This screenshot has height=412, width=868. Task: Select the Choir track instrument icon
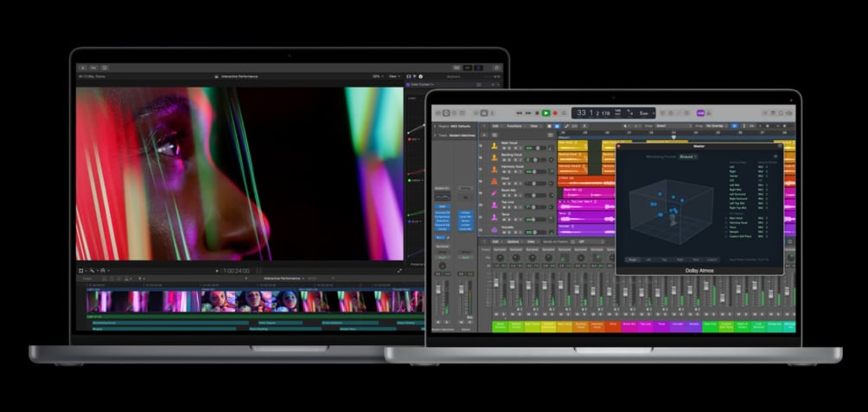tap(494, 181)
